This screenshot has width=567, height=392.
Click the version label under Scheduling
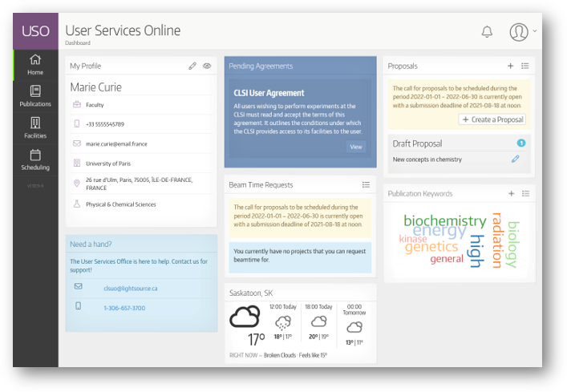click(x=35, y=186)
